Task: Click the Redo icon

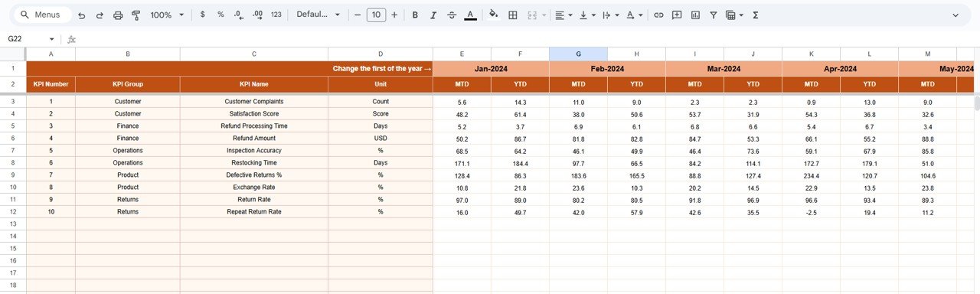Action: pyautogui.click(x=100, y=15)
